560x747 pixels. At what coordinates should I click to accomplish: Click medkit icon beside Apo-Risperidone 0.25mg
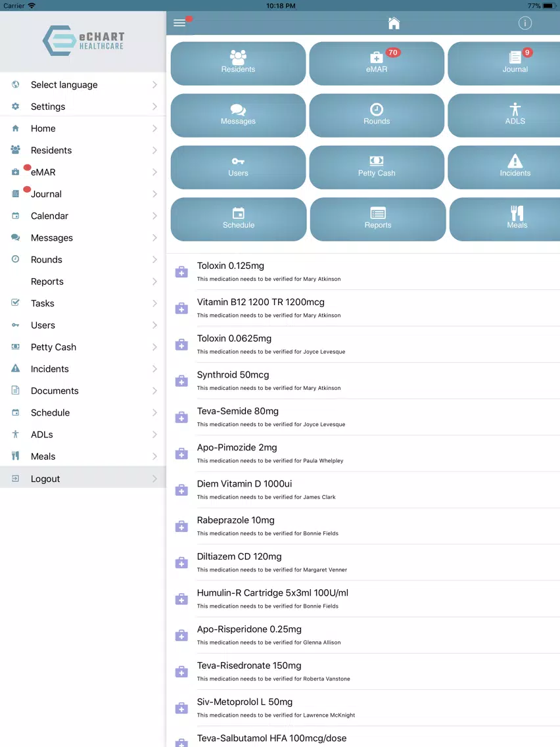coord(181,635)
